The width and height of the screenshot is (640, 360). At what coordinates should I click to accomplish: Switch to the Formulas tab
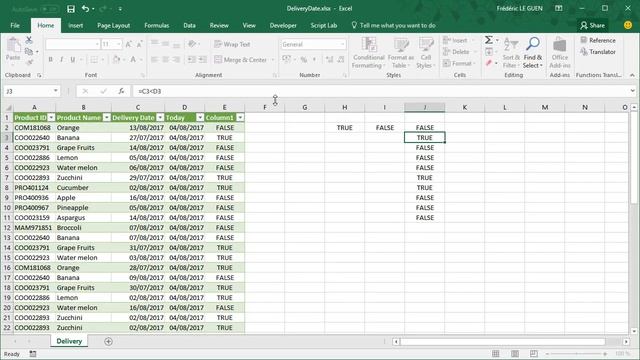click(157, 25)
